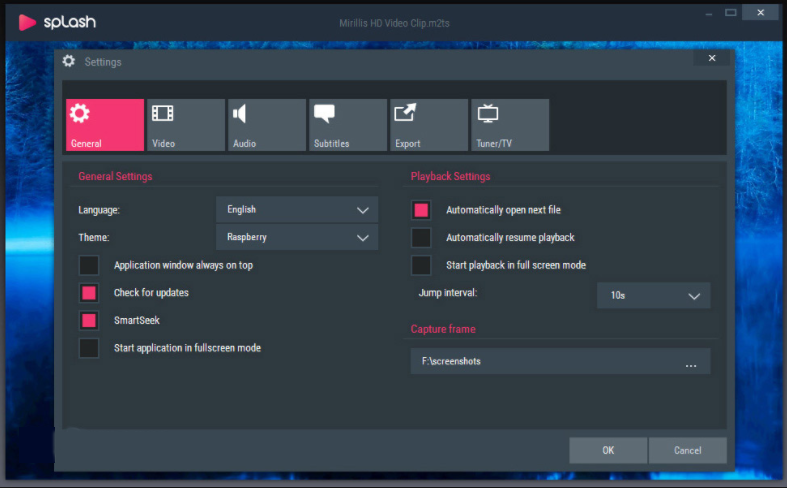Click the Capture frame heading
Screen dimensions: 787x488
443,329
